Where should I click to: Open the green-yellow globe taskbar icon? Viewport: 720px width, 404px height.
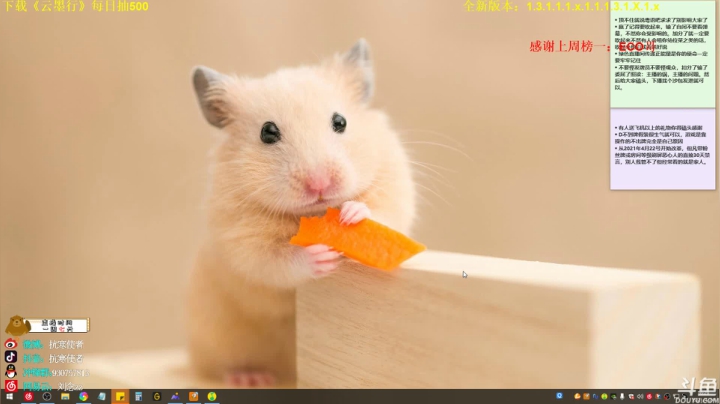pos(212,396)
